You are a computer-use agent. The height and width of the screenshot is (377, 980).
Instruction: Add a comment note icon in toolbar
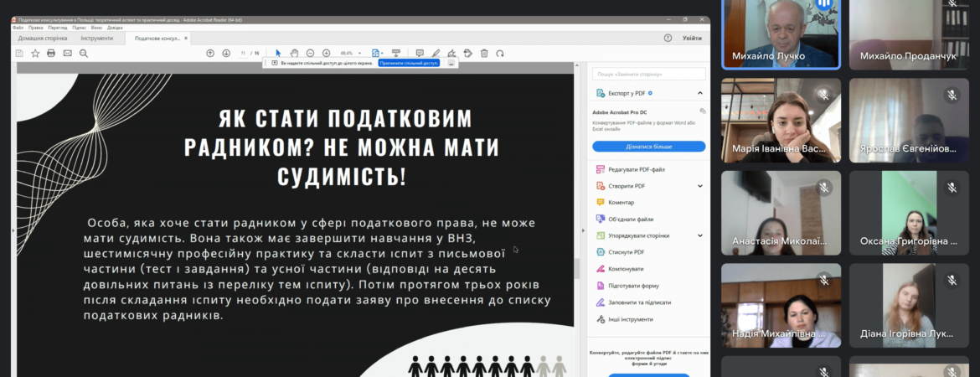coord(420,53)
